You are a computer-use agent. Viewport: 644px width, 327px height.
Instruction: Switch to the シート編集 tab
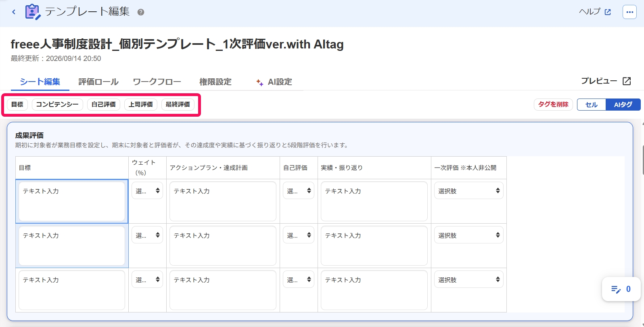[40, 82]
